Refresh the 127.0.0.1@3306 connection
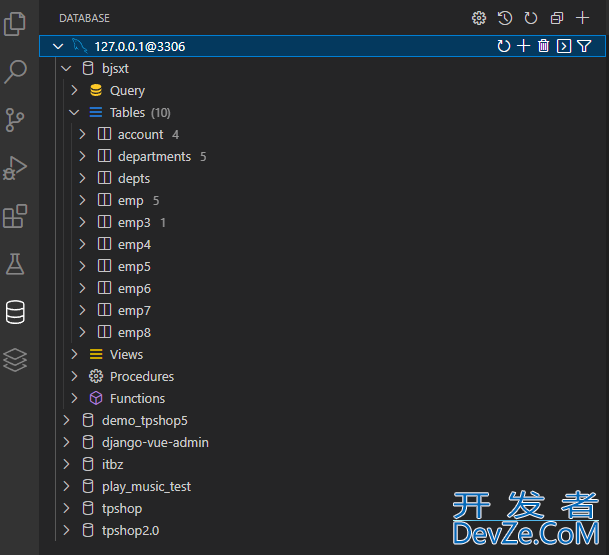 tap(503, 46)
